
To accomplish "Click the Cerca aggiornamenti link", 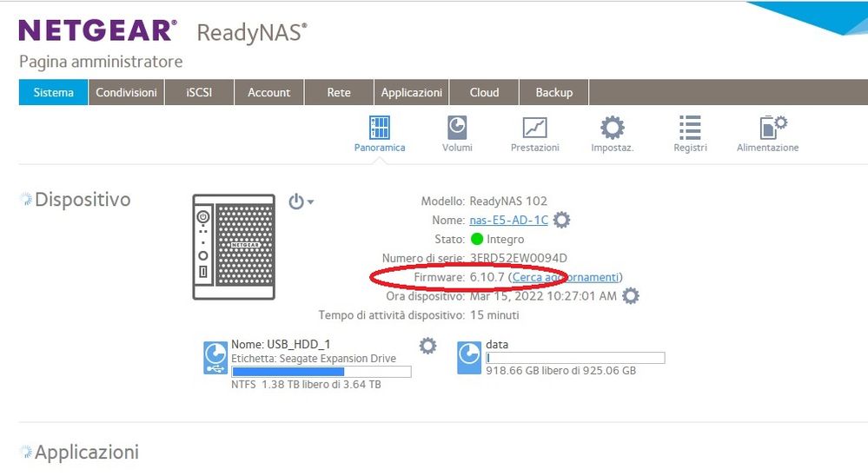I will [x=565, y=277].
